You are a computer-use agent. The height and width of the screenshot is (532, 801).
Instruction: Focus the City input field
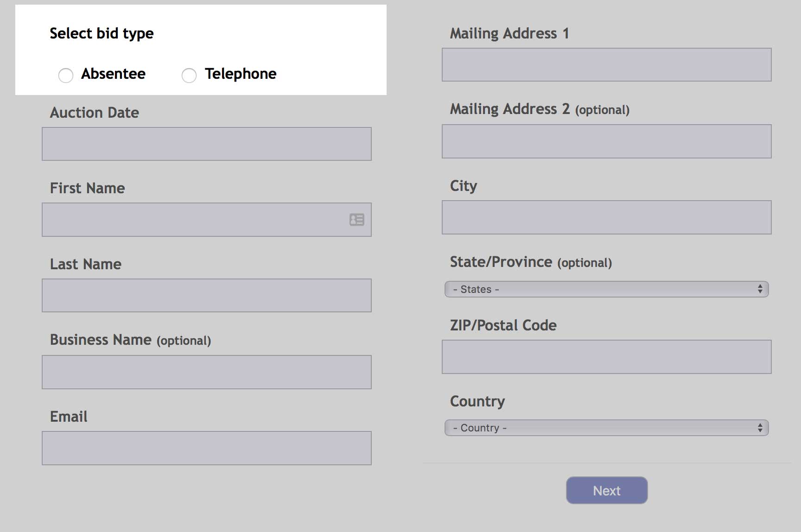(x=607, y=217)
